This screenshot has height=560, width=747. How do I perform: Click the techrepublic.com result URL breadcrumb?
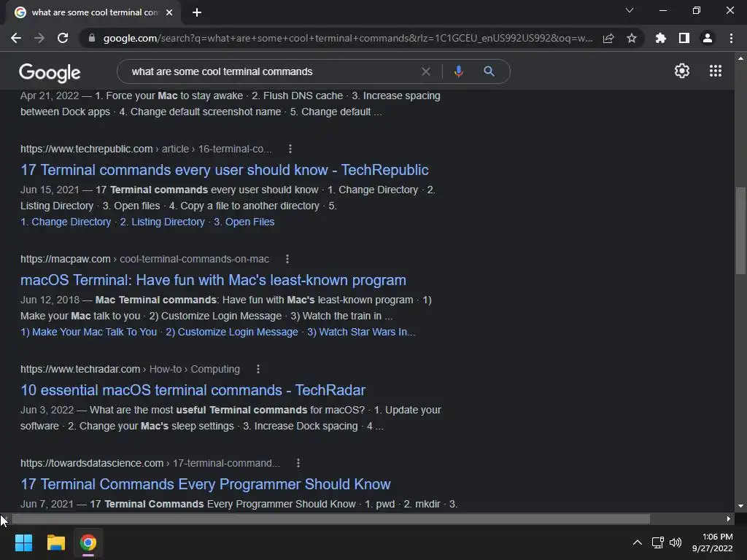(x=146, y=149)
